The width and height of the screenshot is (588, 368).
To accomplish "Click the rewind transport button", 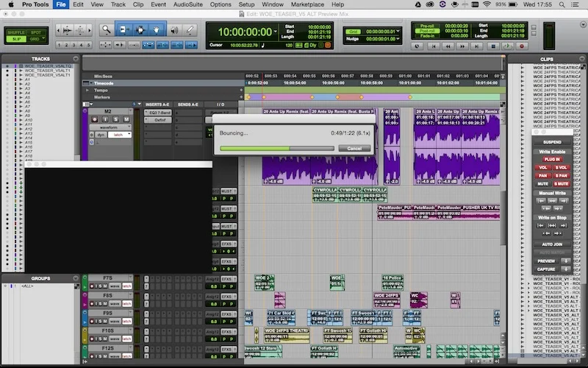I will pyautogui.click(x=448, y=46).
